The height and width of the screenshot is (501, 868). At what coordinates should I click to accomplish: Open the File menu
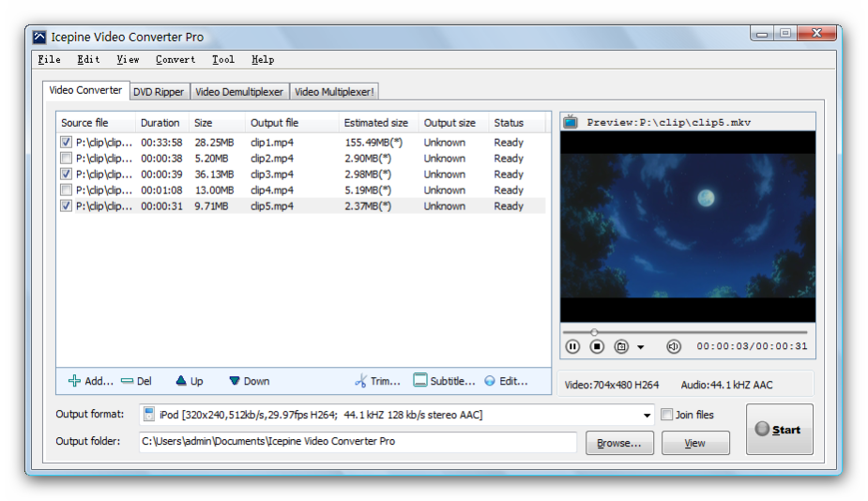[50, 59]
